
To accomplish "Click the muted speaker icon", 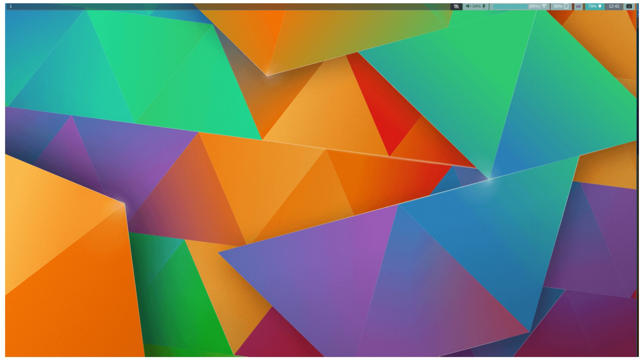I will pyautogui.click(x=468, y=6).
